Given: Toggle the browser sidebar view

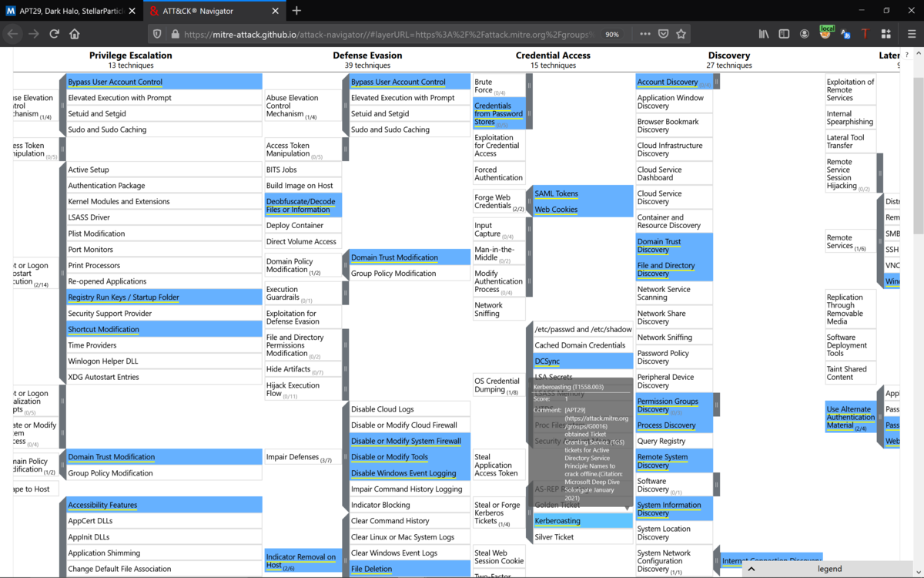Looking at the screenshot, I should pos(784,34).
